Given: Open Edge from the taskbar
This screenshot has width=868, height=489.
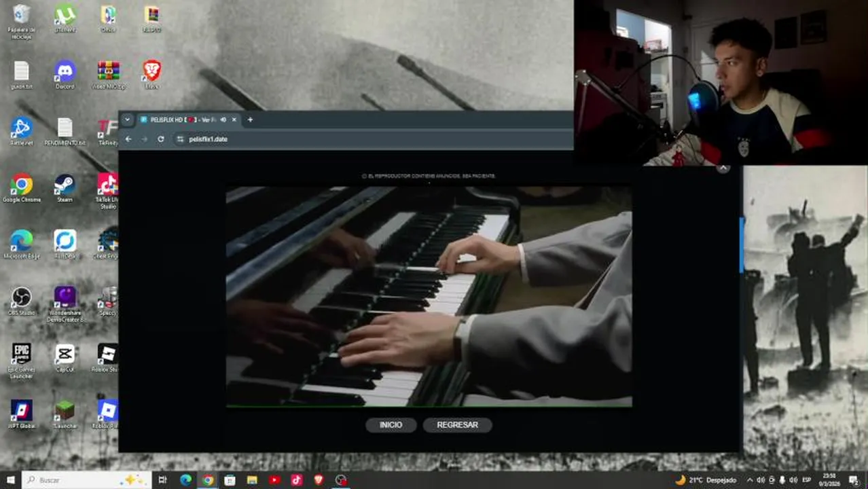Looking at the screenshot, I should point(185,480).
